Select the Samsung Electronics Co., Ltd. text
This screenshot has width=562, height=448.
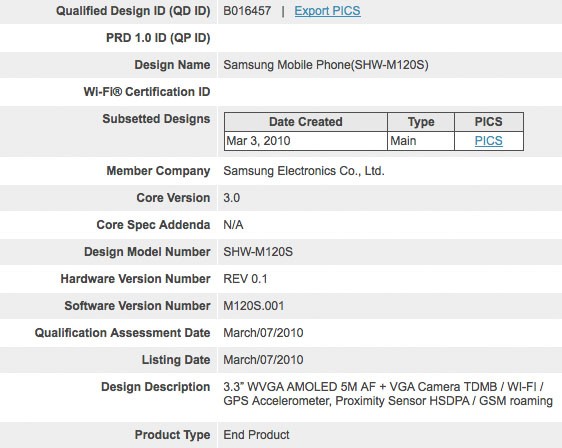coord(304,171)
